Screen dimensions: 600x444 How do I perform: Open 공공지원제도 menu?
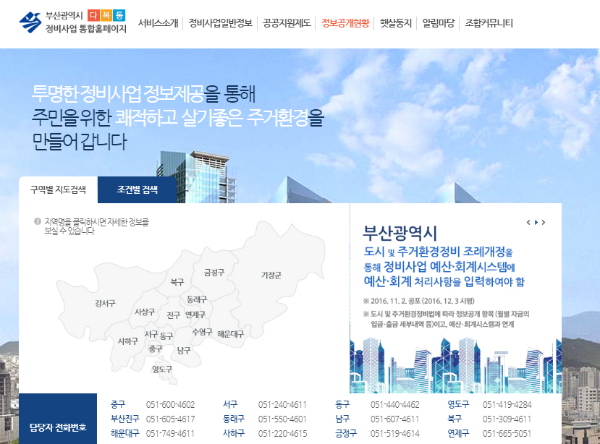point(287,23)
